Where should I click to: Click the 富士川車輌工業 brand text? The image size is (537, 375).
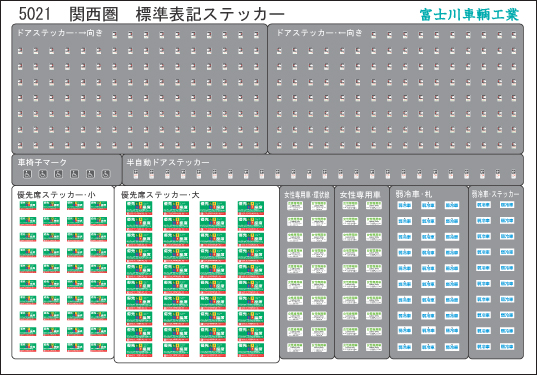click(x=469, y=15)
